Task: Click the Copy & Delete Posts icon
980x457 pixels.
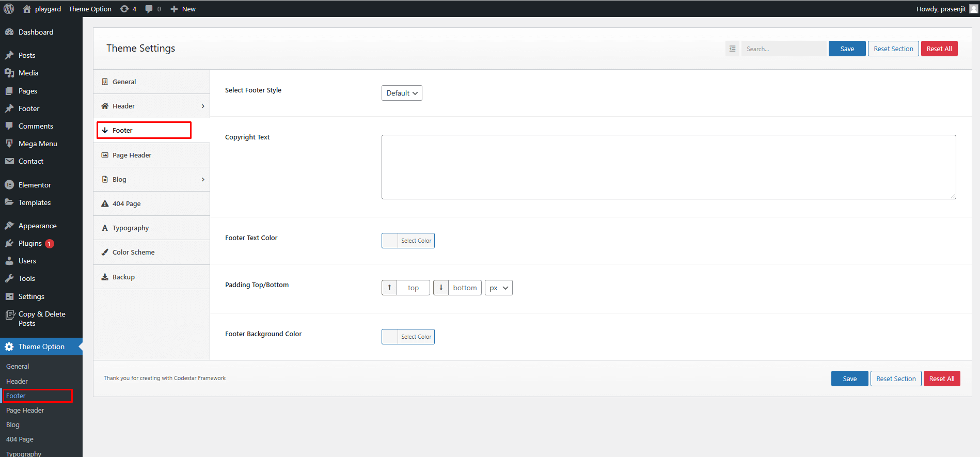Action: coord(9,314)
